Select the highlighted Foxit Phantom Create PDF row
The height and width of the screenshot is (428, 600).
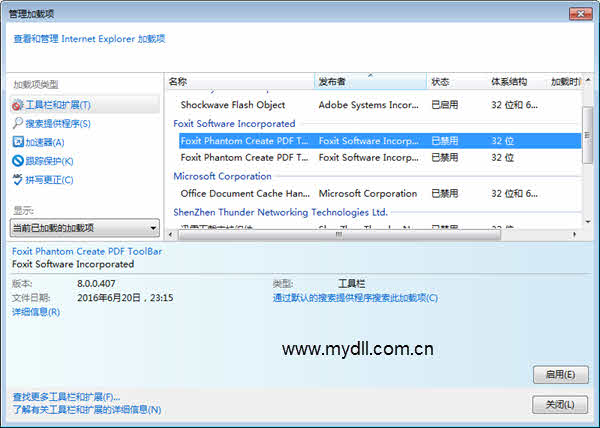tap(380, 141)
